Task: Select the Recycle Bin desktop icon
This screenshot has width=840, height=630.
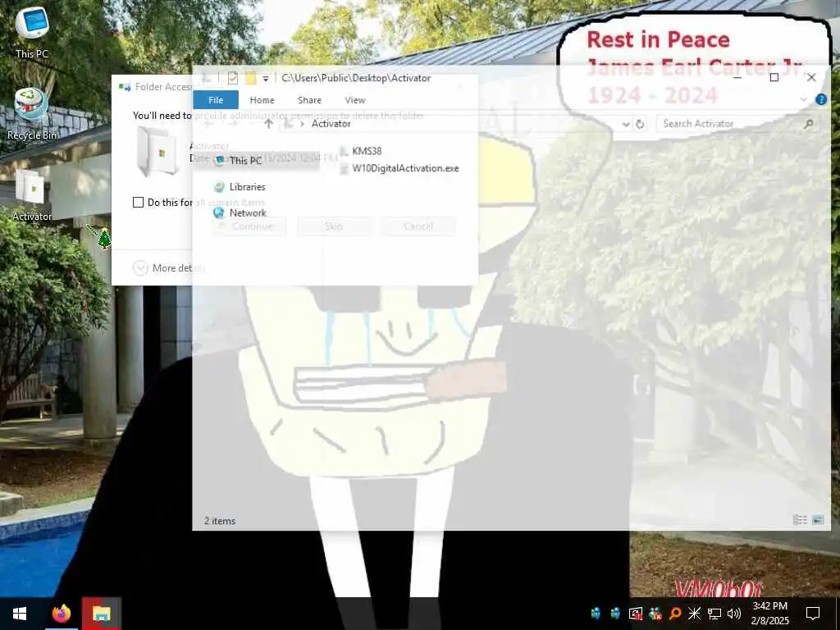Action: (32, 114)
